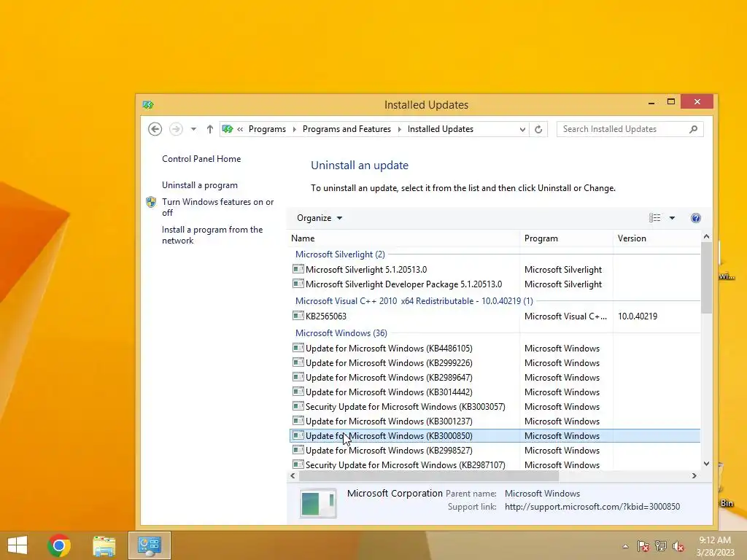747x560 pixels.
Task: Open the Help question mark icon
Action: click(x=695, y=217)
